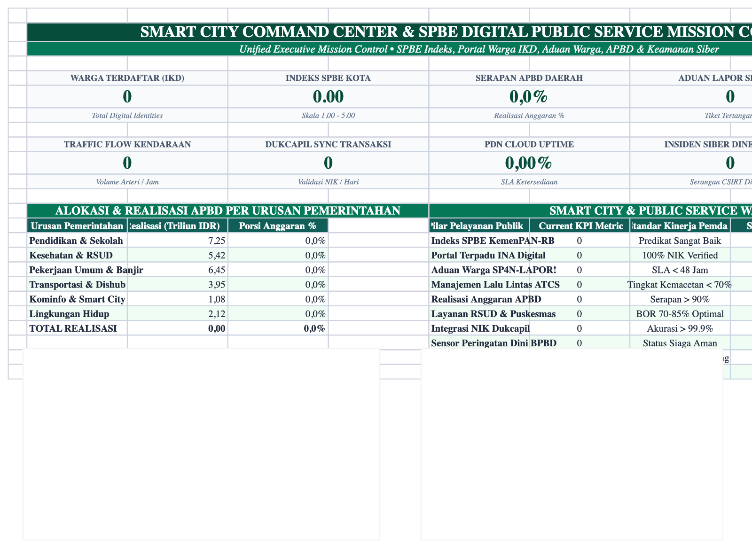Screen dimensions: 752x560
Task: Select the Volume Arteri / Jam caption
Action: click(127, 181)
